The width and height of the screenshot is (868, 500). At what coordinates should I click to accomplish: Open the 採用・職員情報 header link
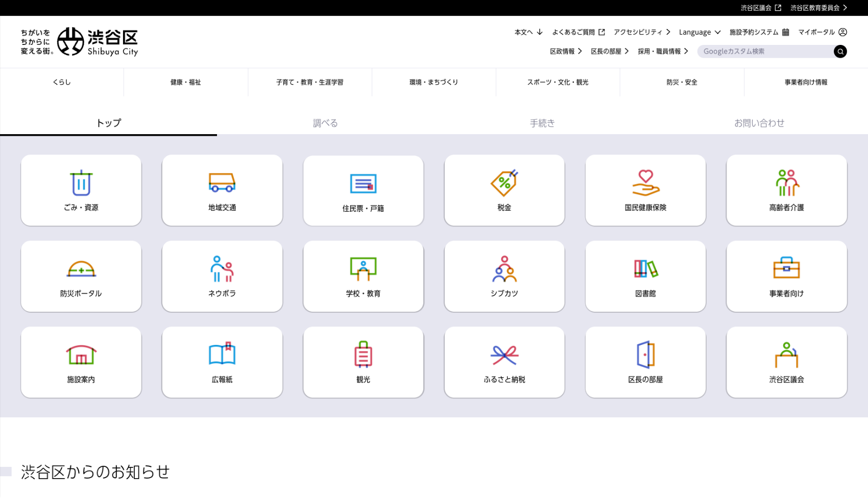coord(663,52)
